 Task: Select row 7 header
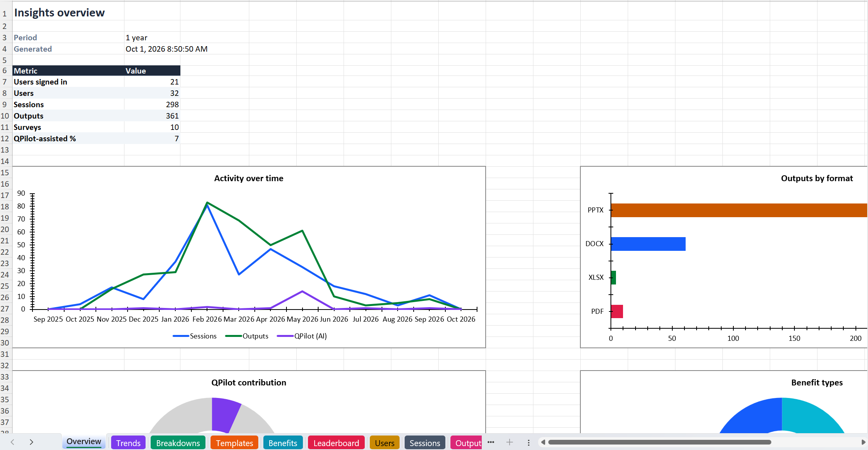[x=5, y=82]
